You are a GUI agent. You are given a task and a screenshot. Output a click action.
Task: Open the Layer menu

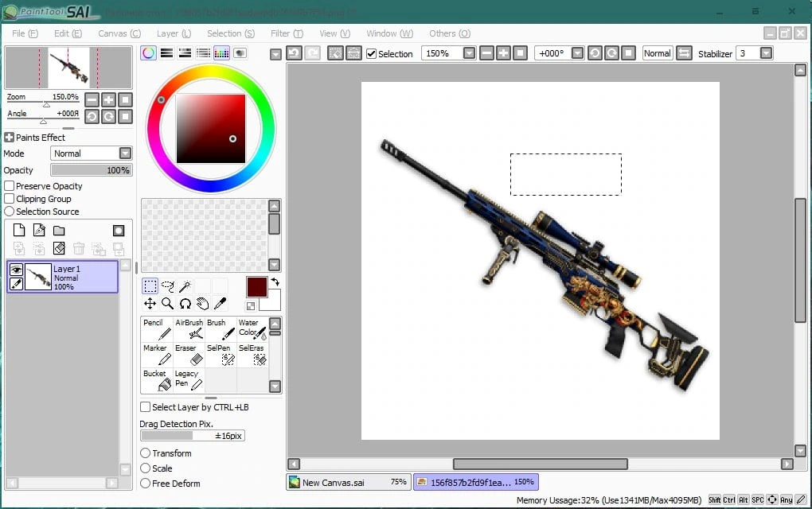coord(174,33)
